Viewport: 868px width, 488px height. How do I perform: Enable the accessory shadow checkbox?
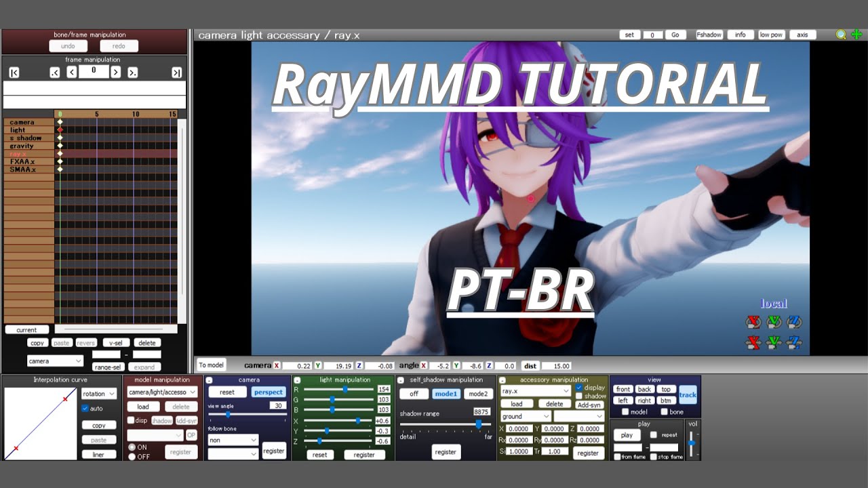coord(578,396)
